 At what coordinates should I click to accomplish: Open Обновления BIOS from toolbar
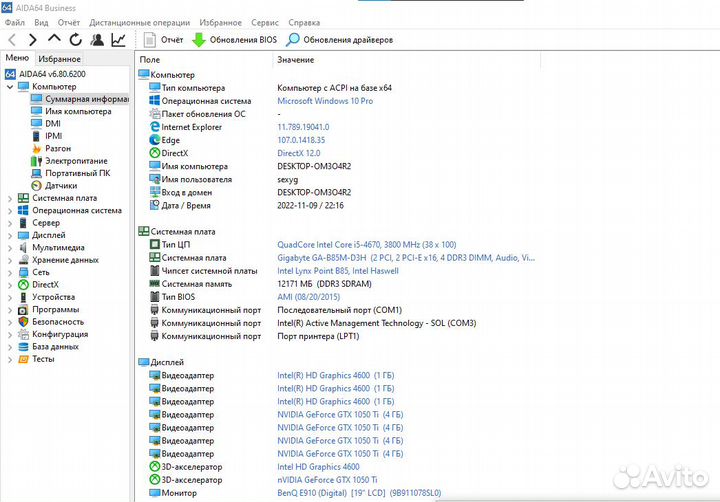pos(234,40)
